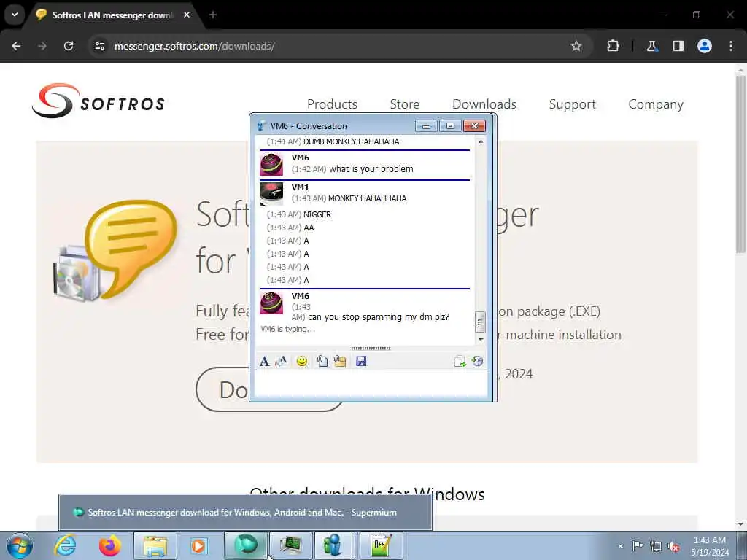Open Windows Explorer from the taskbar

[155, 545]
